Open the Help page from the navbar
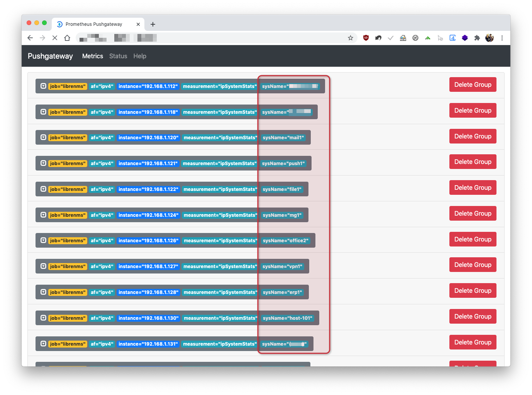Screen dimensions: 532x395 pyautogui.click(x=140, y=56)
